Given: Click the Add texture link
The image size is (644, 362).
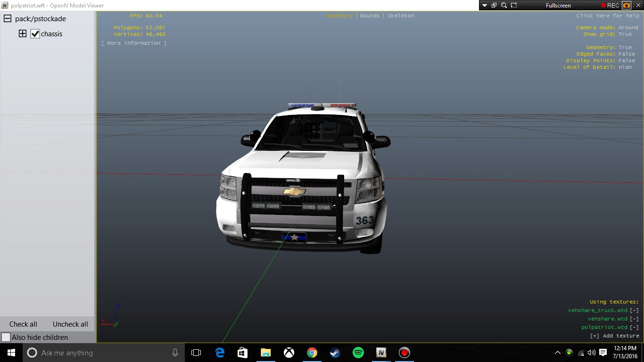Looking at the screenshot, I should (615, 336).
